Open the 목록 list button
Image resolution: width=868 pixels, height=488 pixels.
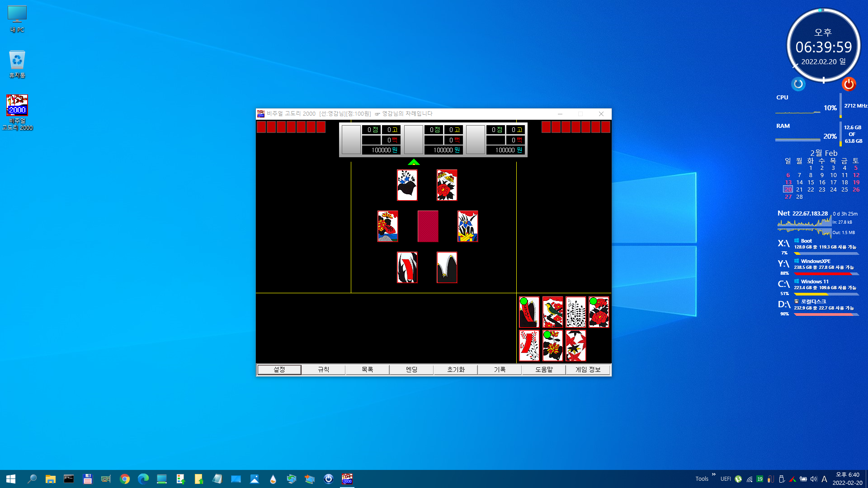[367, 370]
